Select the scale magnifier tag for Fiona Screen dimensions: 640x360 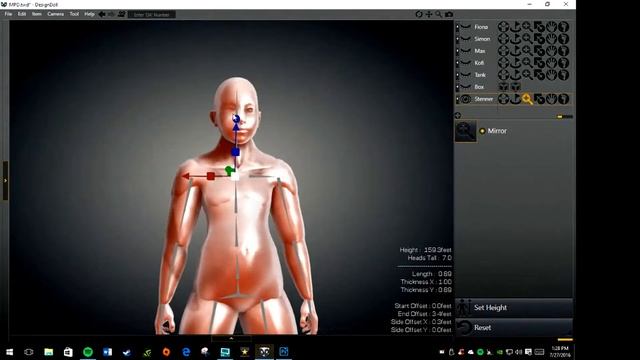527,27
